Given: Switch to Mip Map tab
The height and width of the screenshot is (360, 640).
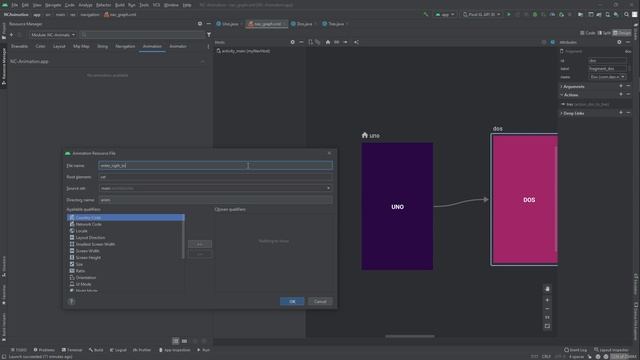Looking at the screenshot, I should (x=81, y=46).
